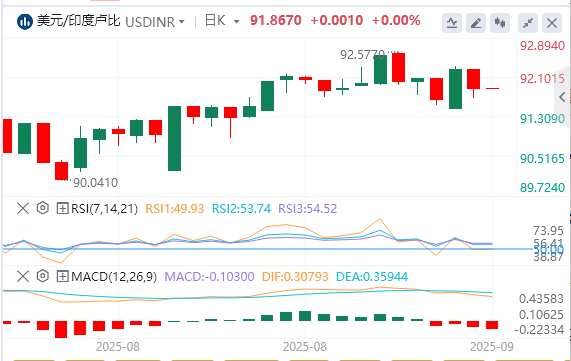The height and width of the screenshot is (361, 571).
Task: Close the chart with the X button
Action: (x=552, y=23)
